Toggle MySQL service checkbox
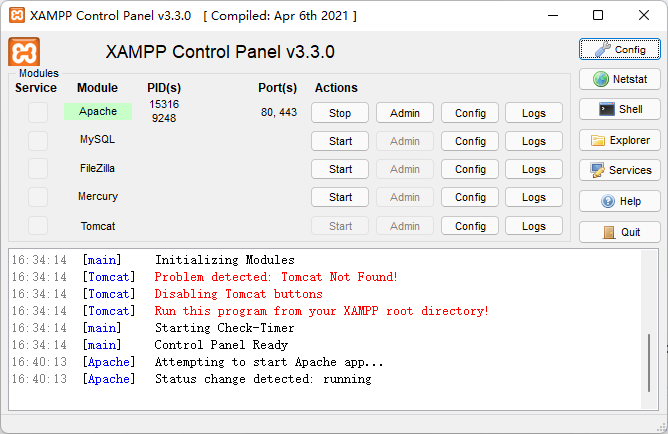This screenshot has width=668, height=434. click(38, 141)
